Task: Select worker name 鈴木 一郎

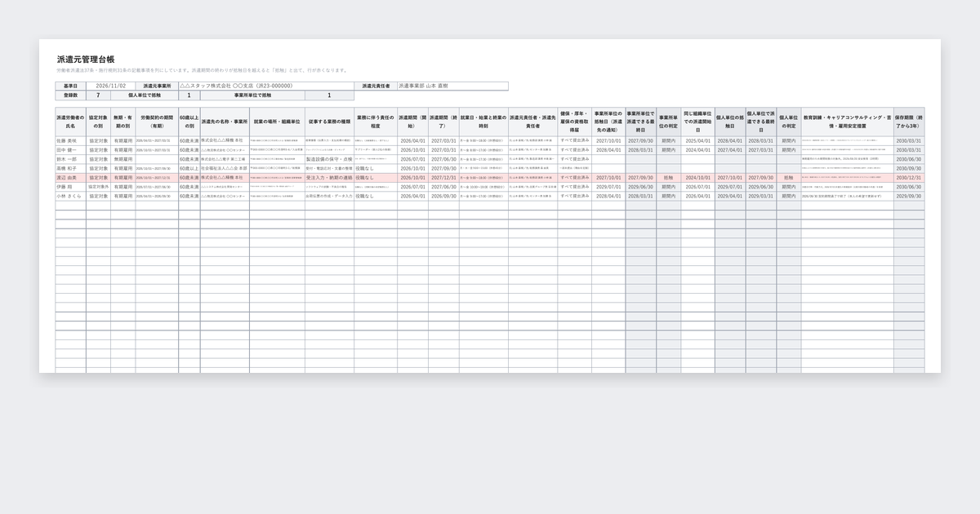Action: (70, 159)
